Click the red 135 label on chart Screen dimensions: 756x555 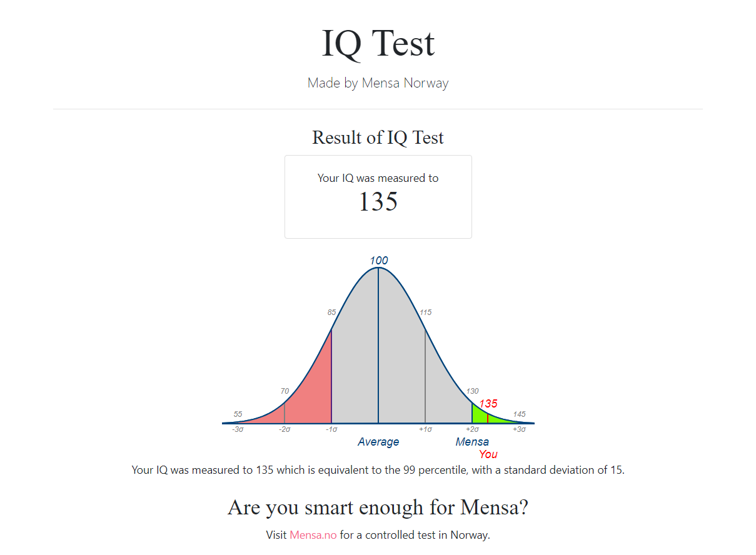pyautogui.click(x=488, y=404)
